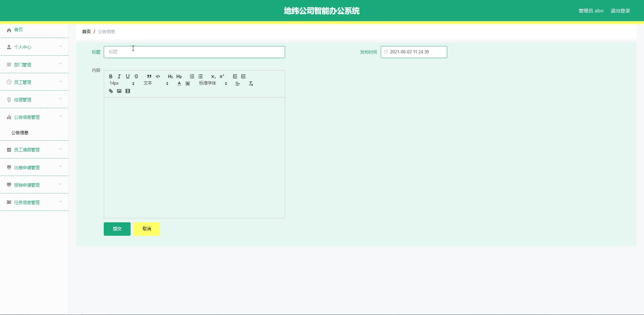Open 报销申请管理 sidebar menu
Viewport: 644px width, 315px height.
[34, 185]
